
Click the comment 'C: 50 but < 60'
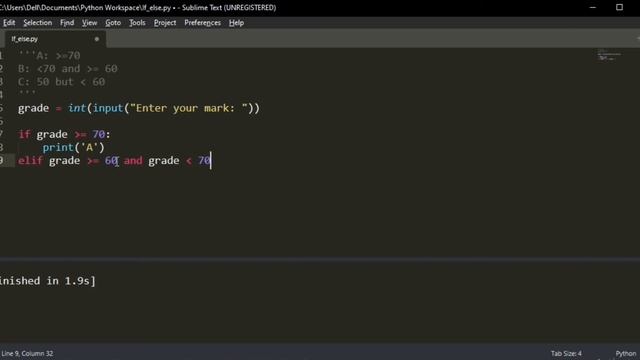coord(62,82)
